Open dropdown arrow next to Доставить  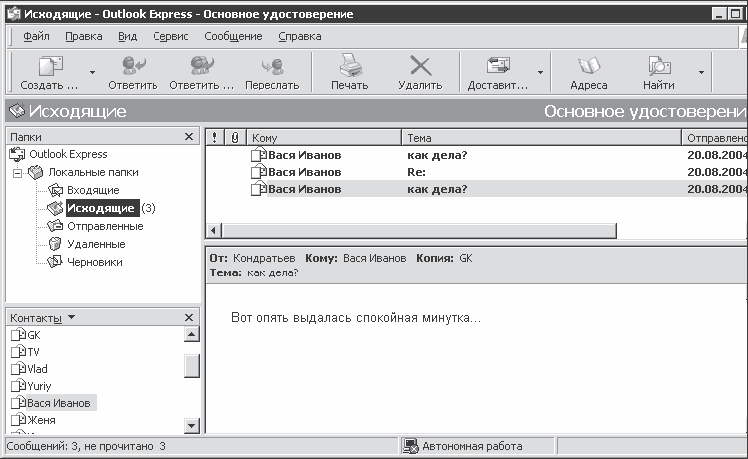[540, 73]
